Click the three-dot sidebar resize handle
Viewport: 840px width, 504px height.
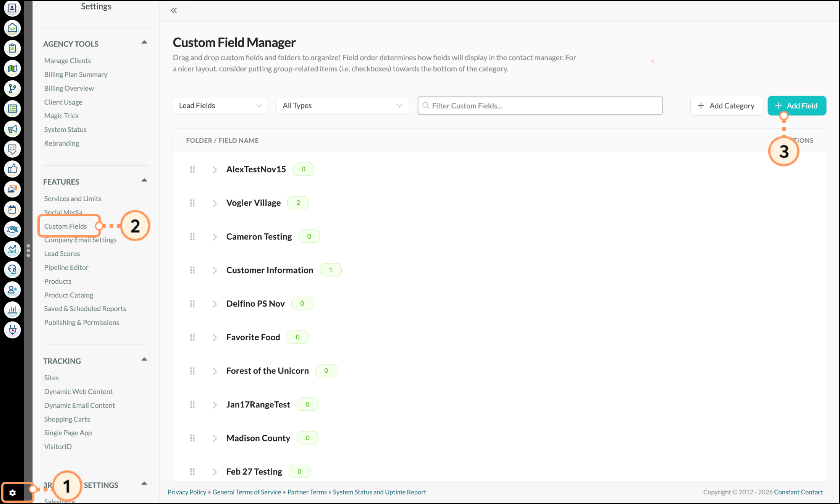[x=28, y=250]
